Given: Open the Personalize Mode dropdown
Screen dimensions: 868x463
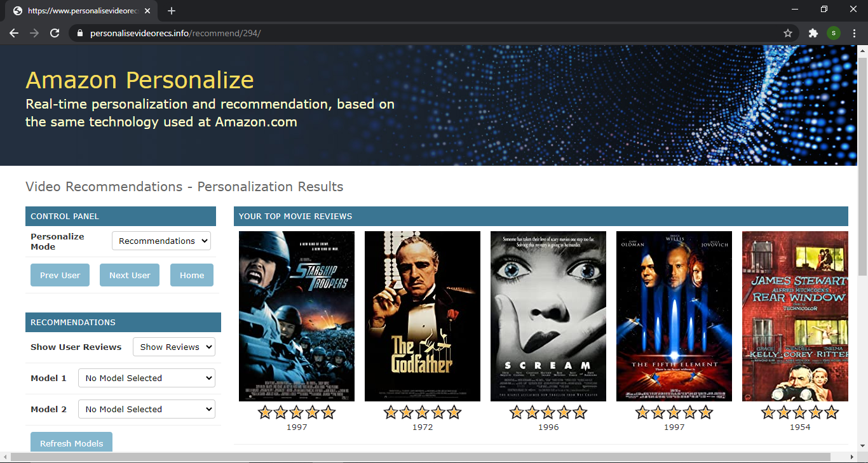Looking at the screenshot, I should point(161,241).
